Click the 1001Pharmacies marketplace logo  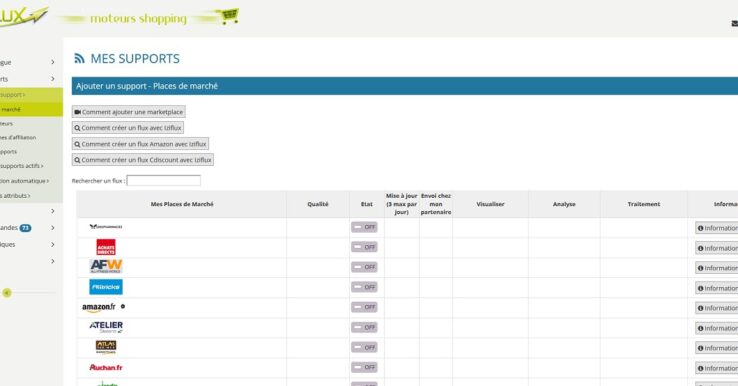(x=106, y=227)
